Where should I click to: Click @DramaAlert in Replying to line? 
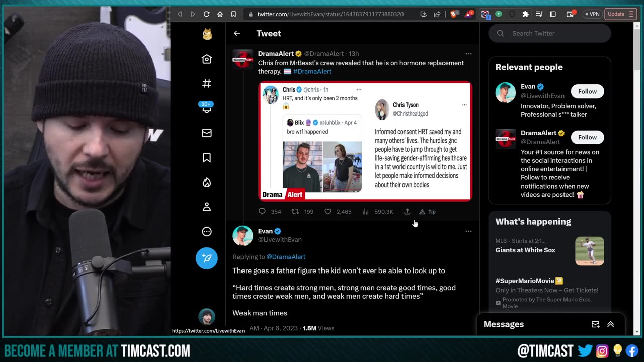[286, 257]
